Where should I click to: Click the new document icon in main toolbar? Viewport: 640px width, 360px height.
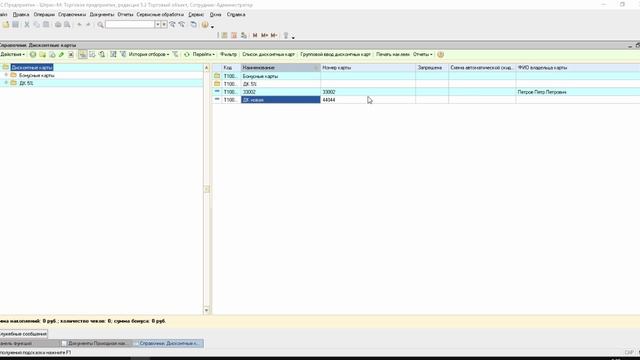pyautogui.click(x=6, y=24)
